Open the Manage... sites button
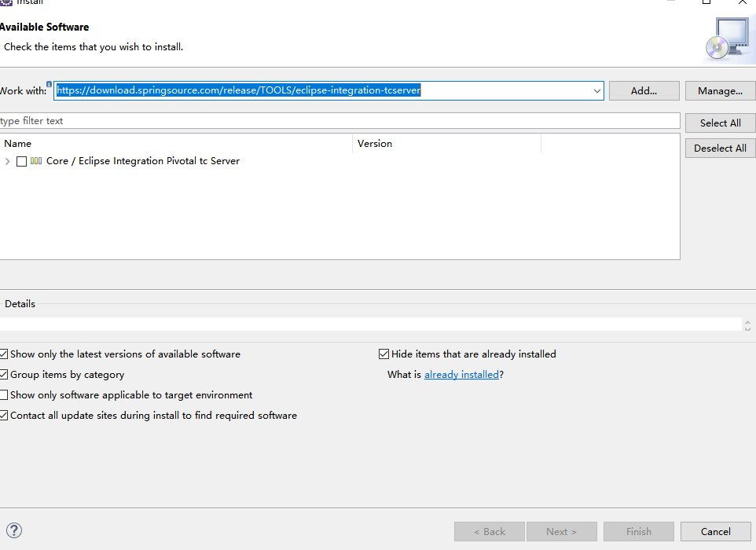Image resolution: width=756 pixels, height=550 pixels. (721, 90)
